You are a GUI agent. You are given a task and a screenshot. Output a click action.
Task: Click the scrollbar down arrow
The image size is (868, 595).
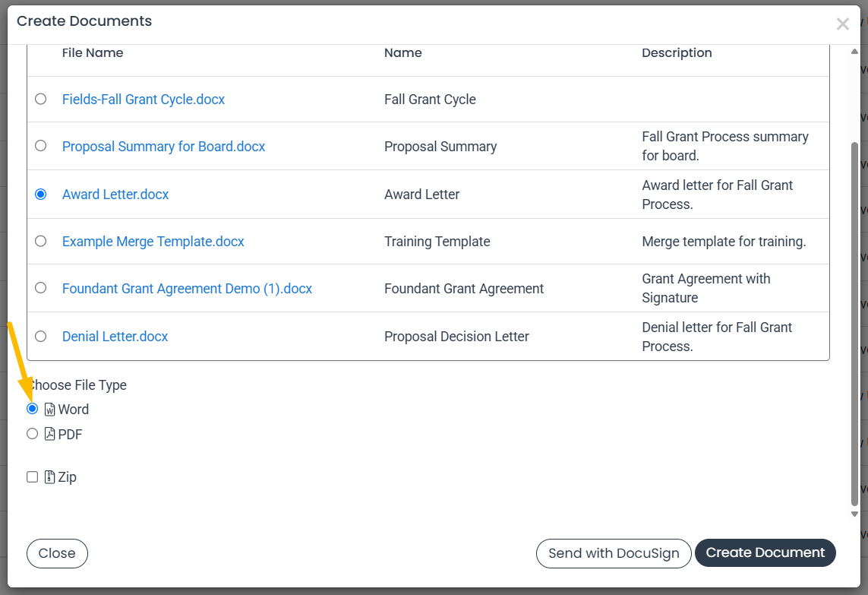coord(854,514)
